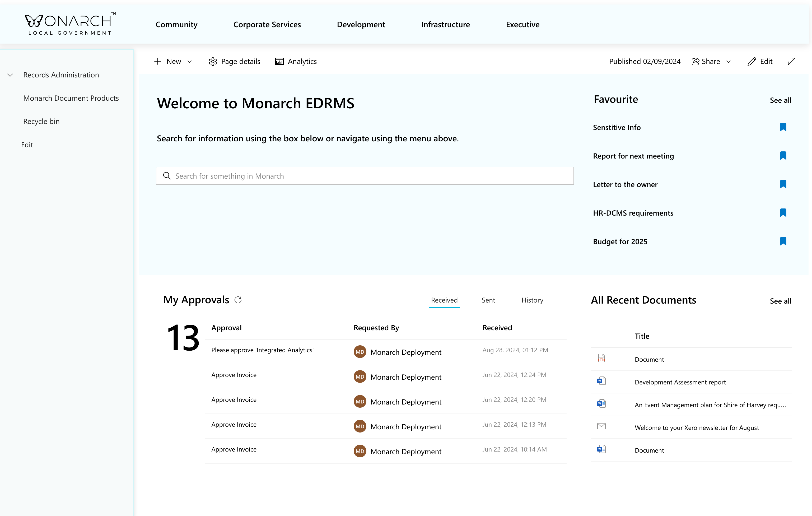Click the Search for something in Monarch box
The height and width of the screenshot is (516, 812).
tap(364, 176)
